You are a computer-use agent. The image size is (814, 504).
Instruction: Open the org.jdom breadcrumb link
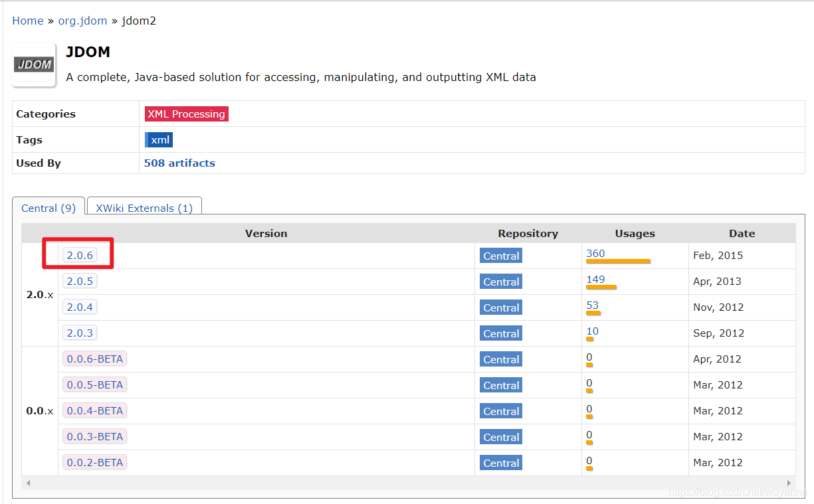tap(82, 21)
